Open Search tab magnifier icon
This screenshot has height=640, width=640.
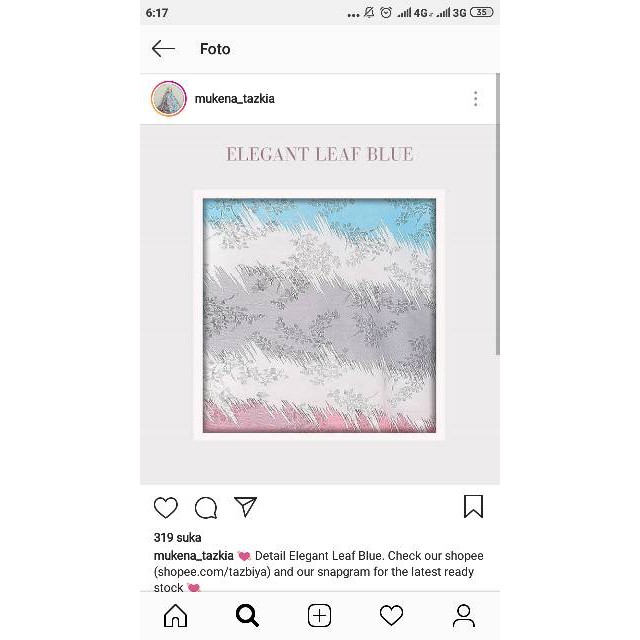247,616
